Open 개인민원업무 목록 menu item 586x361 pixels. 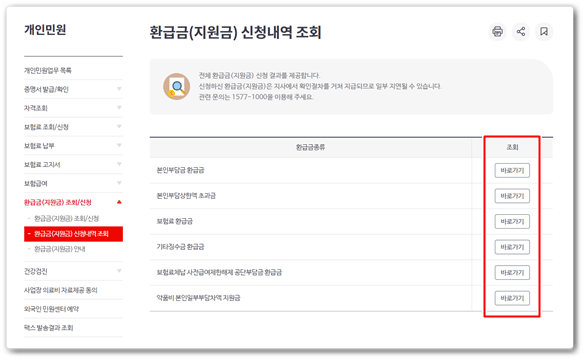[48, 70]
